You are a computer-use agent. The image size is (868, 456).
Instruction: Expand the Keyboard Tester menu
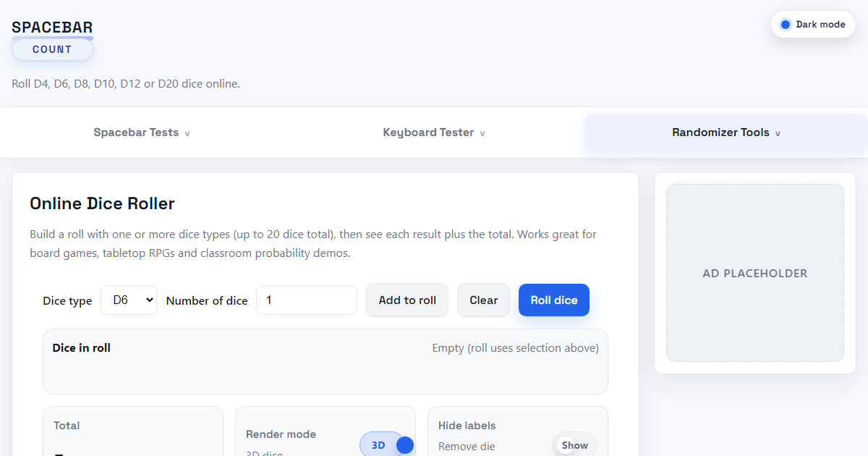tap(434, 133)
